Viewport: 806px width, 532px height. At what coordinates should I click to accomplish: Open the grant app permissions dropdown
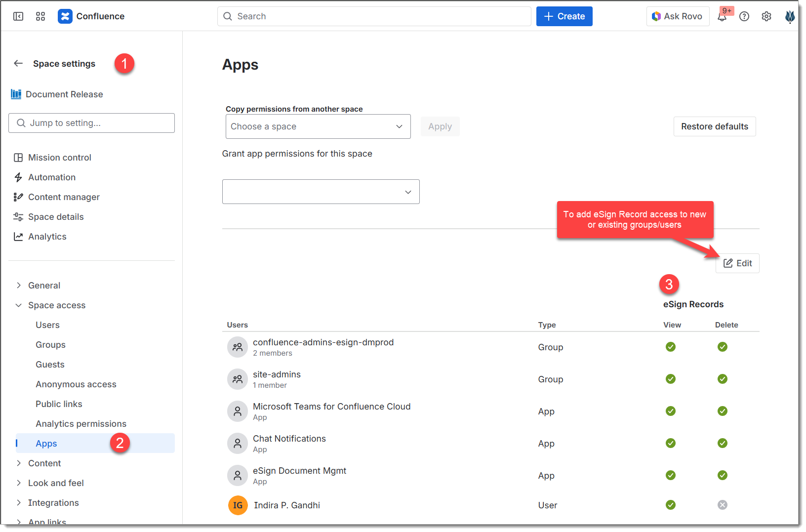tap(321, 192)
